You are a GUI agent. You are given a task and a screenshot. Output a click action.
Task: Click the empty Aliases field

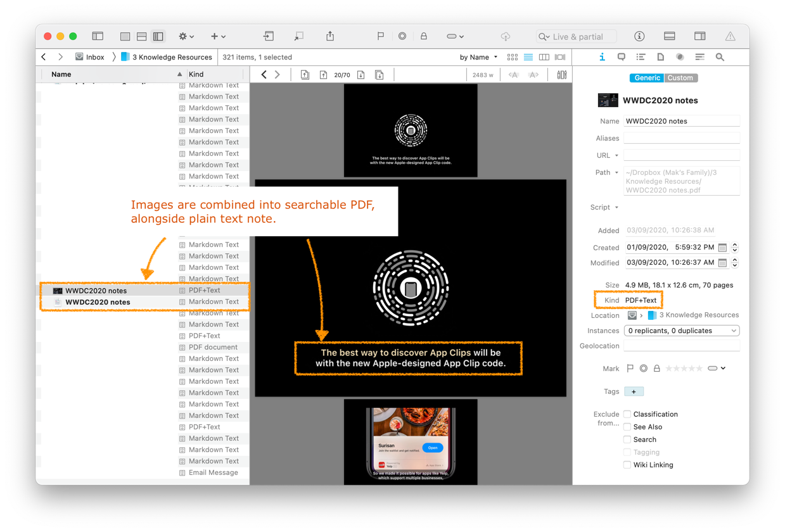pyautogui.click(x=682, y=138)
